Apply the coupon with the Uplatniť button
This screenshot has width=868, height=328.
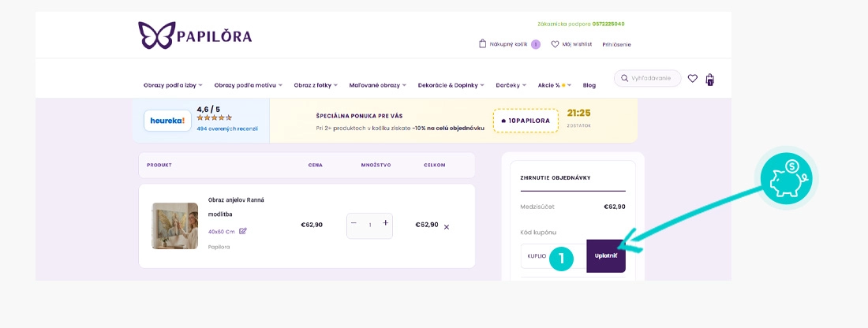pyautogui.click(x=606, y=256)
